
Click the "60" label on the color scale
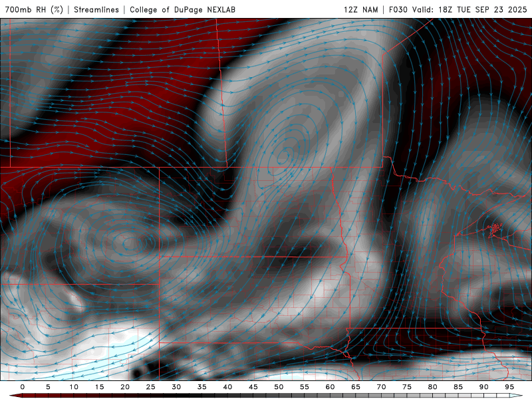tap(330, 387)
